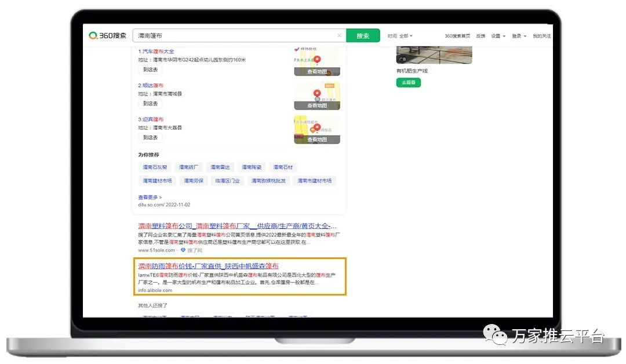Image resolution: width=626 pixels, height=364 pixels.
Task: Open the 反馈 link in header
Action: coord(481,36)
